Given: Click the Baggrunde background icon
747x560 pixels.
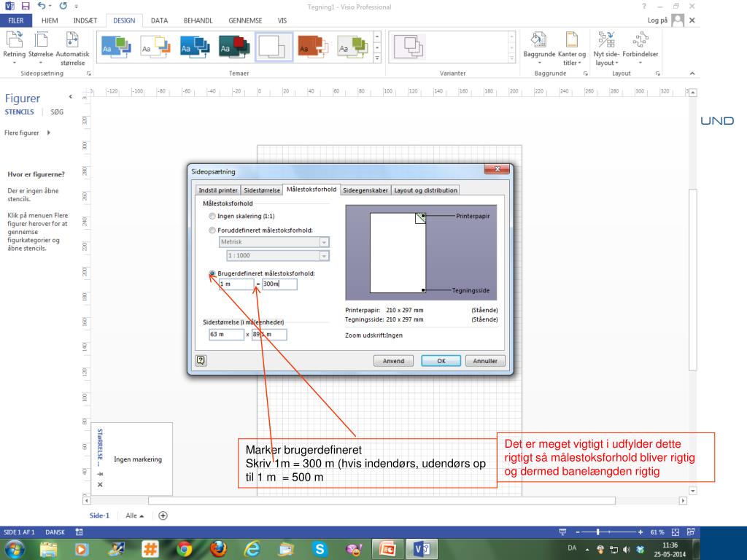Looking at the screenshot, I should [x=540, y=40].
